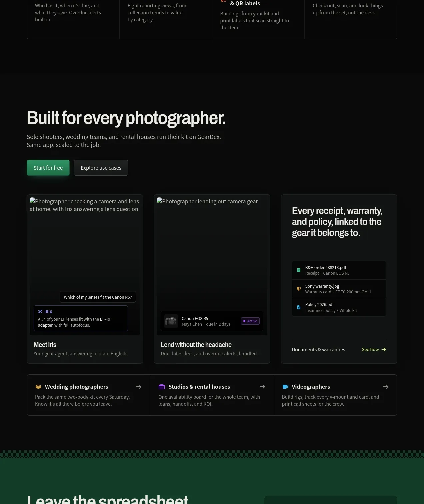
Task: Click the 'Every receipt, warranty, and policy' heading
Action: click(x=337, y=222)
